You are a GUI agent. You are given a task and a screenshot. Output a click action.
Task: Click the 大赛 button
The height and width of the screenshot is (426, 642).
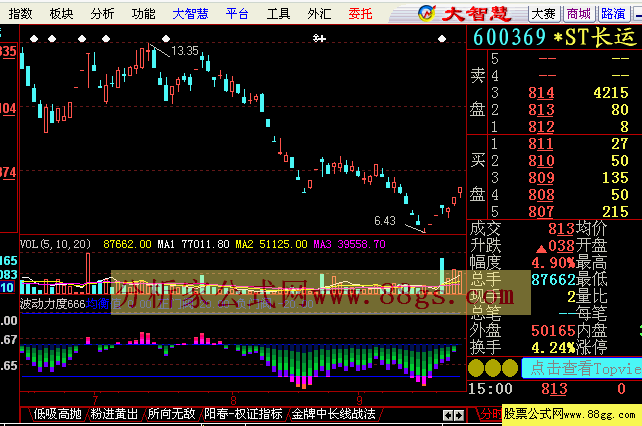click(544, 14)
